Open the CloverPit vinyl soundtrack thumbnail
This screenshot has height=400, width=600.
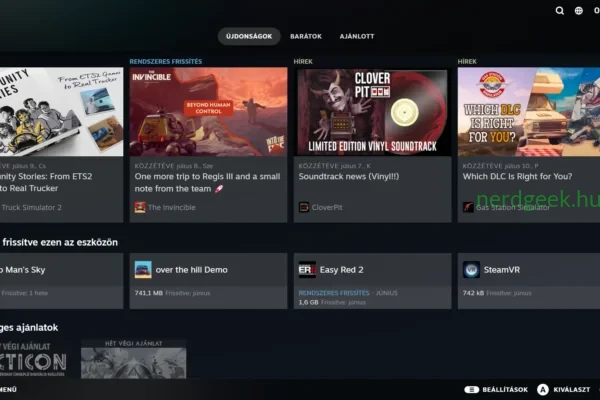(x=372, y=111)
